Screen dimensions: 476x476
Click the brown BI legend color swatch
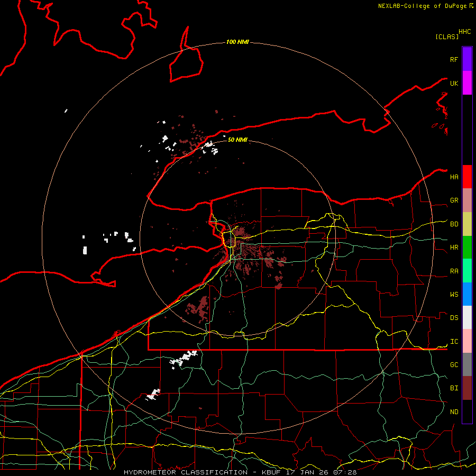click(x=467, y=388)
